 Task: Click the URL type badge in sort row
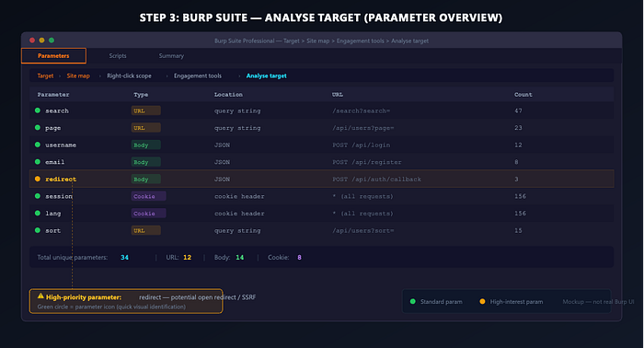(145, 230)
